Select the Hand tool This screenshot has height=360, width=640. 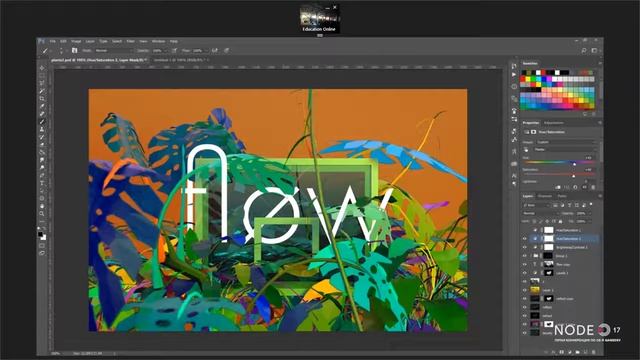click(x=42, y=206)
